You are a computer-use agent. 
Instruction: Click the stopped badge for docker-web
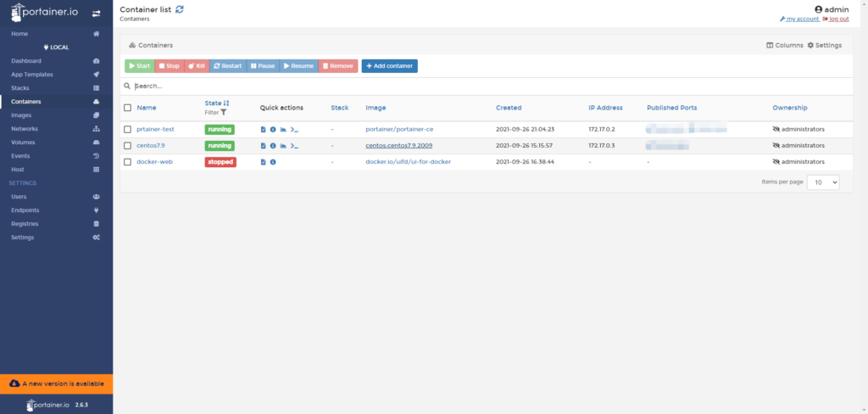220,162
